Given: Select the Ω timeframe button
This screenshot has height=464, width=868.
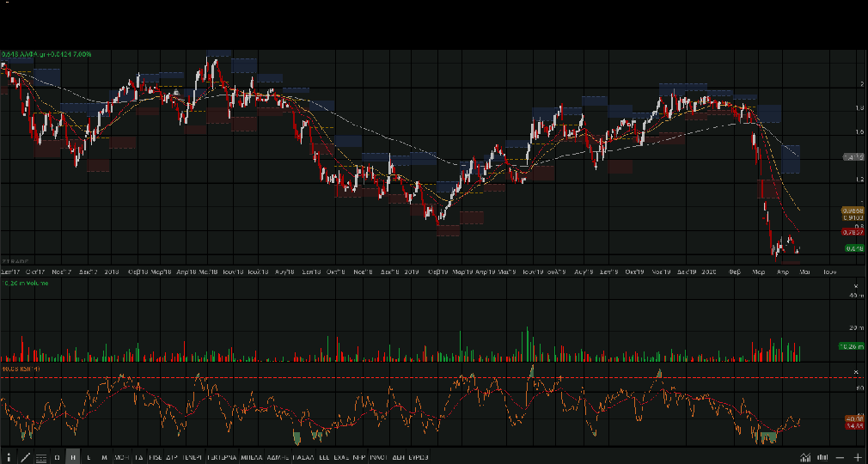Looking at the screenshot, I should 58,457.
